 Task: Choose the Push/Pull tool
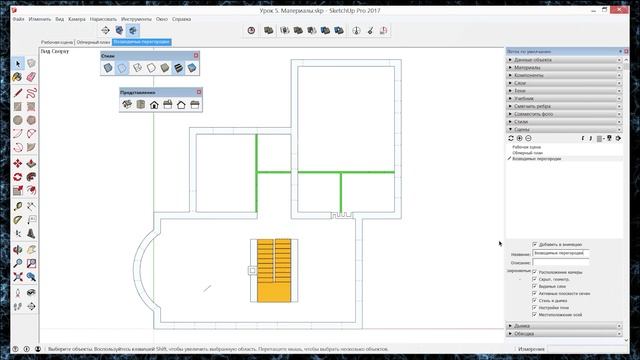coord(31,164)
